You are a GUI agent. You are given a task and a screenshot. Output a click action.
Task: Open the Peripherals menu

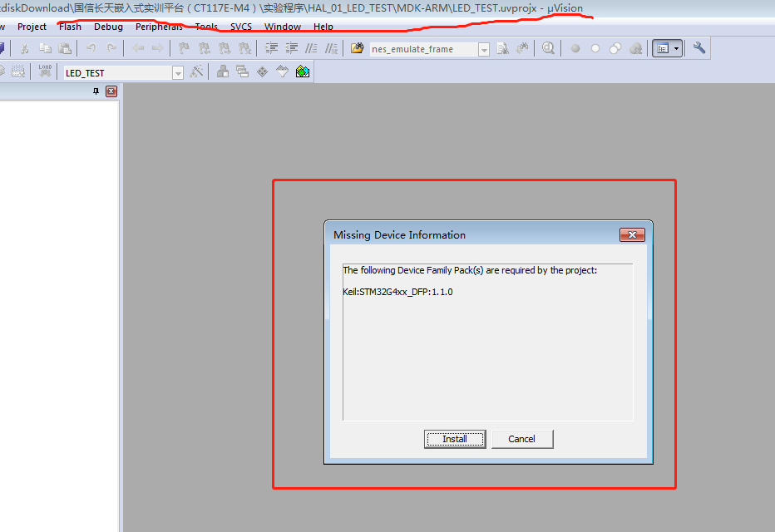coord(159,27)
